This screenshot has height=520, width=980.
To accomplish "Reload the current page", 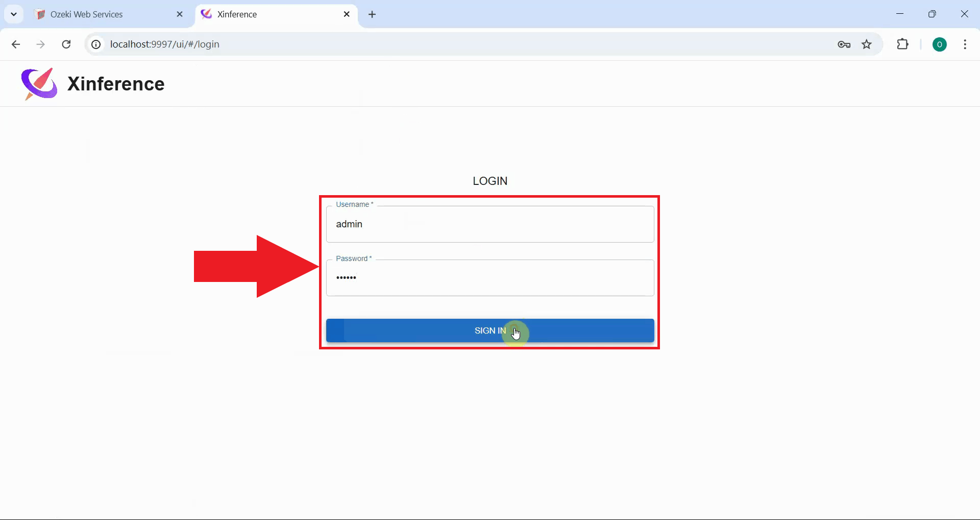I will (66, 44).
